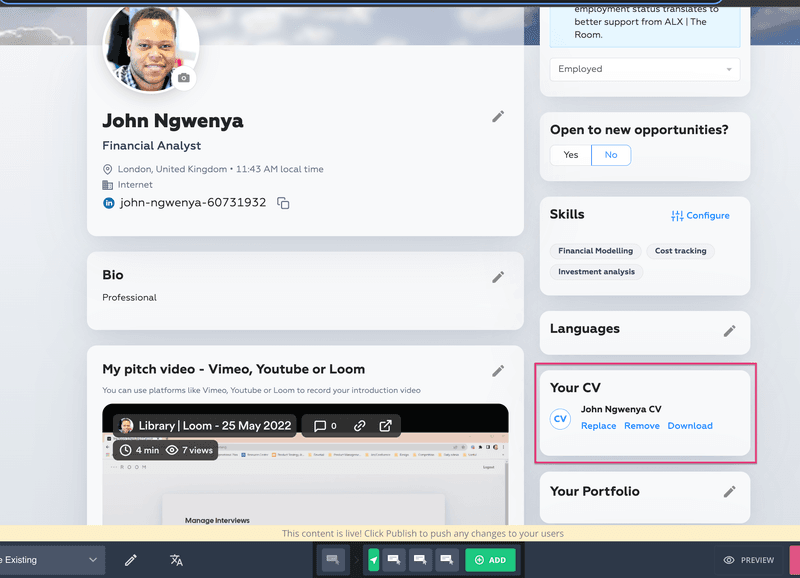Screen dimensions: 800x578
Task: Click the camera icon on profile photo
Action: tap(183, 77)
